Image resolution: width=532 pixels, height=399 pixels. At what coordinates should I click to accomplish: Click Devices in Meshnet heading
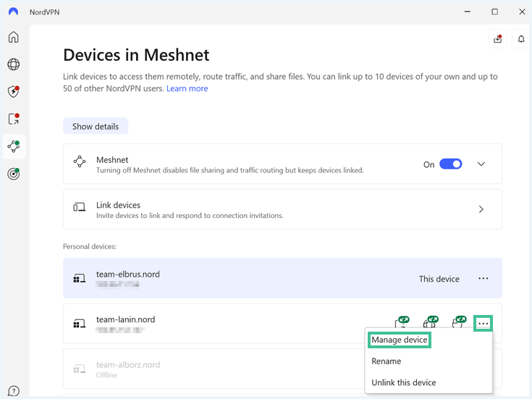pyautogui.click(x=136, y=55)
